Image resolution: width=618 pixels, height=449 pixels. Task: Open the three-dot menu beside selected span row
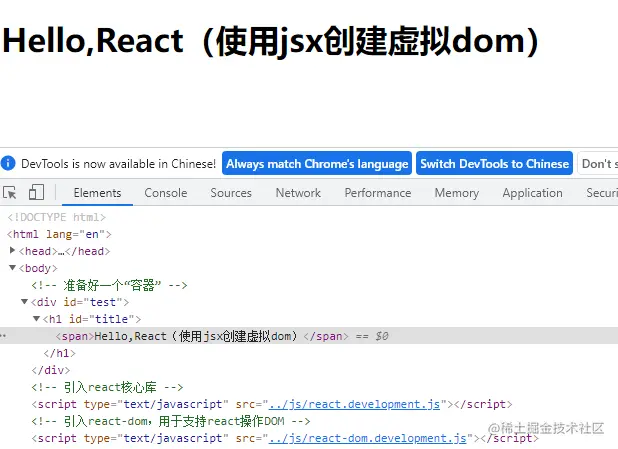click(3, 336)
